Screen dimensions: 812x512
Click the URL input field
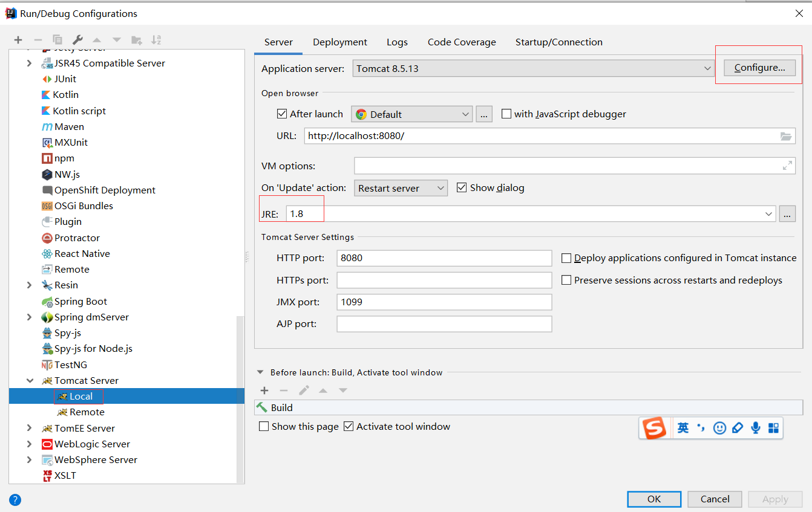coord(550,136)
